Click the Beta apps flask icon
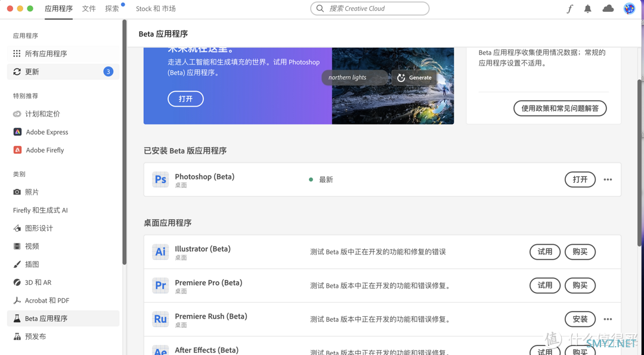 click(17, 319)
